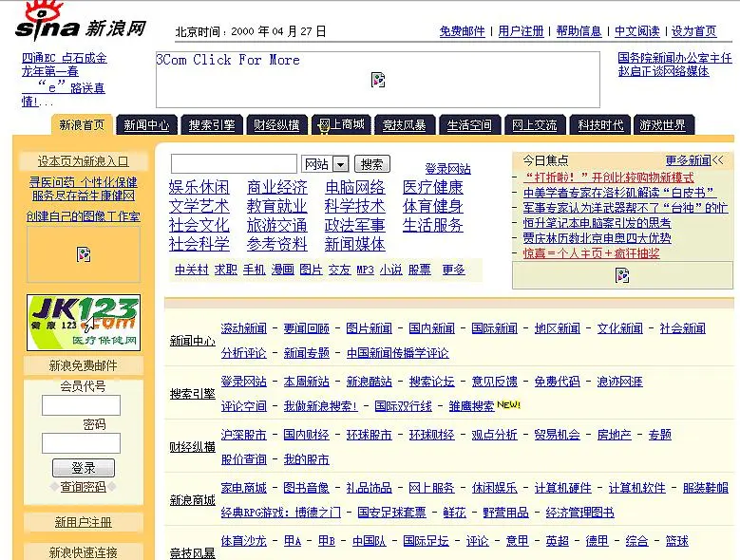Open the 商业经济 category
This screenshot has height=560, width=740.
click(277, 187)
